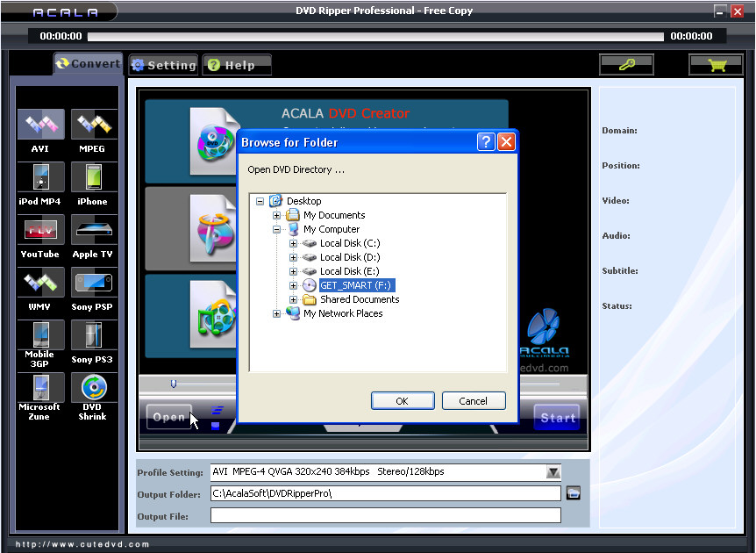The image size is (756, 553).
Task: Select the Microsoft Zune format icon
Action: (41, 387)
